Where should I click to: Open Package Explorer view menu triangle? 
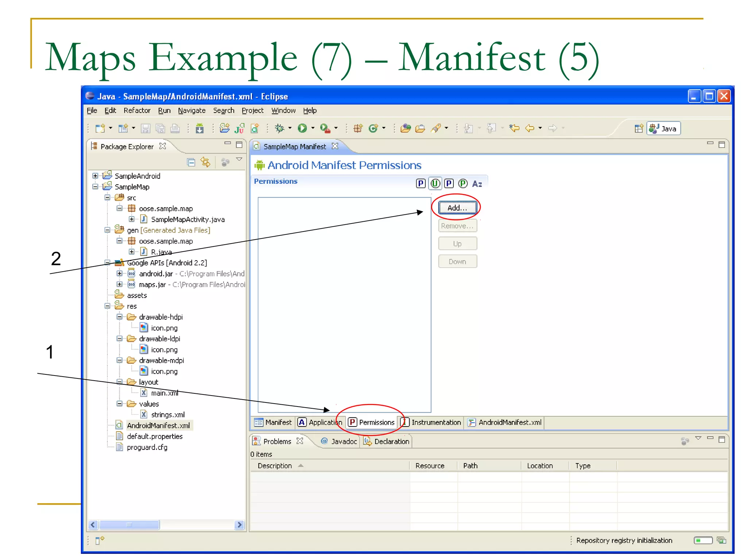click(239, 159)
